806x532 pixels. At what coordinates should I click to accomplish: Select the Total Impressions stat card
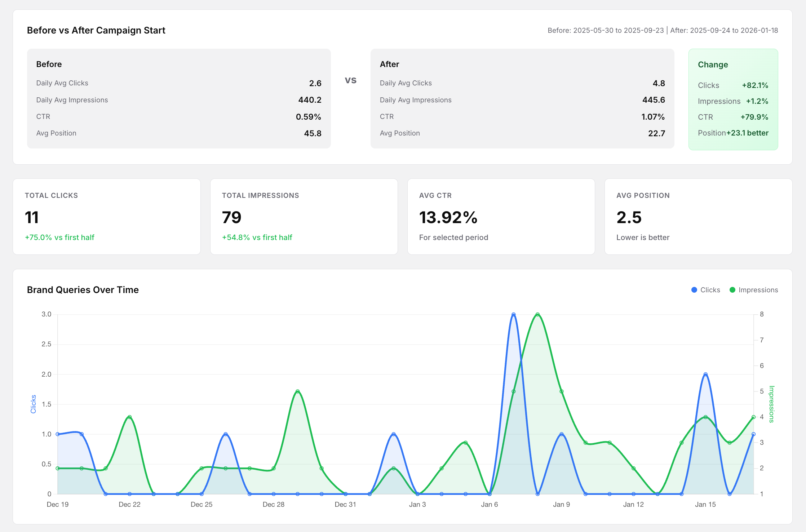point(304,217)
